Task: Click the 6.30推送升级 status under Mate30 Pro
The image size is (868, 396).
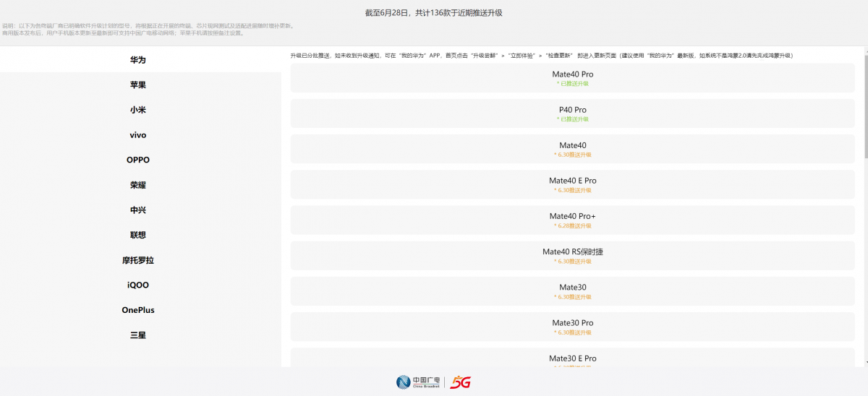Action: point(572,332)
